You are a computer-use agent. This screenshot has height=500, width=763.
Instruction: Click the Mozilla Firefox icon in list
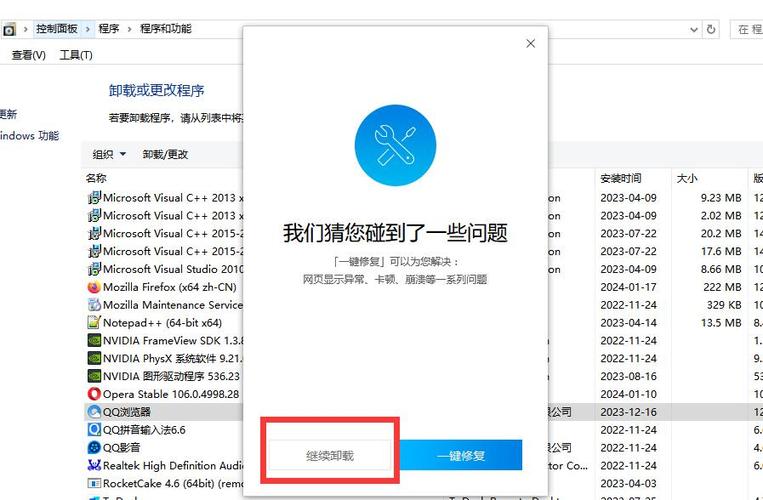click(94, 287)
